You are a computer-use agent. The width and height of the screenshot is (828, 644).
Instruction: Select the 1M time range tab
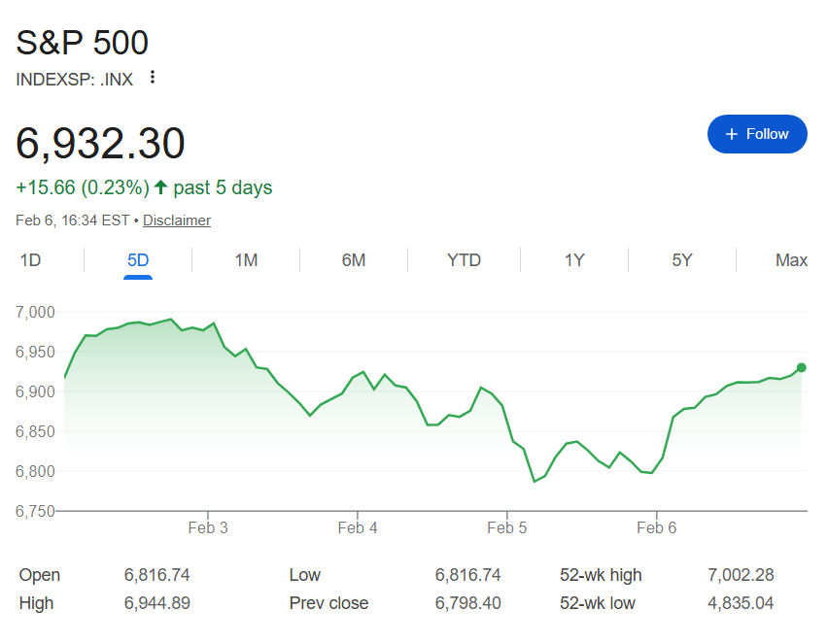pos(245,260)
